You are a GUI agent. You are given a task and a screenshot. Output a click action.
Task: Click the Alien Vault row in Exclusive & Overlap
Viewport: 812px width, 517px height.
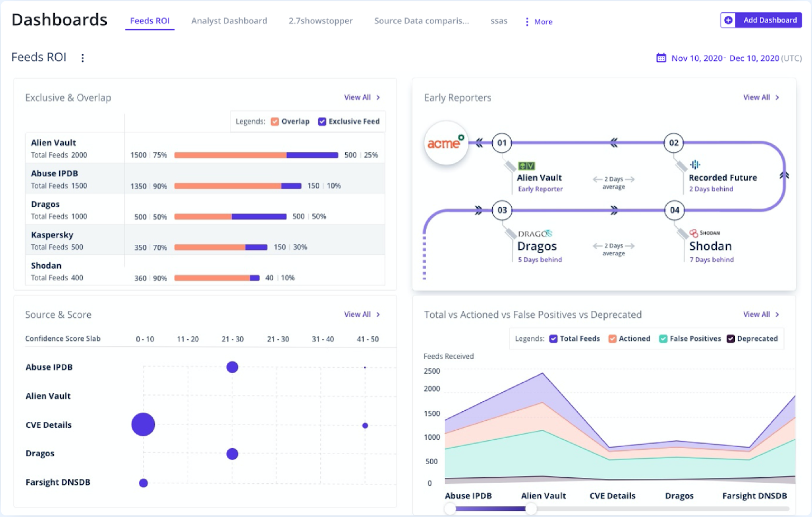pos(205,148)
